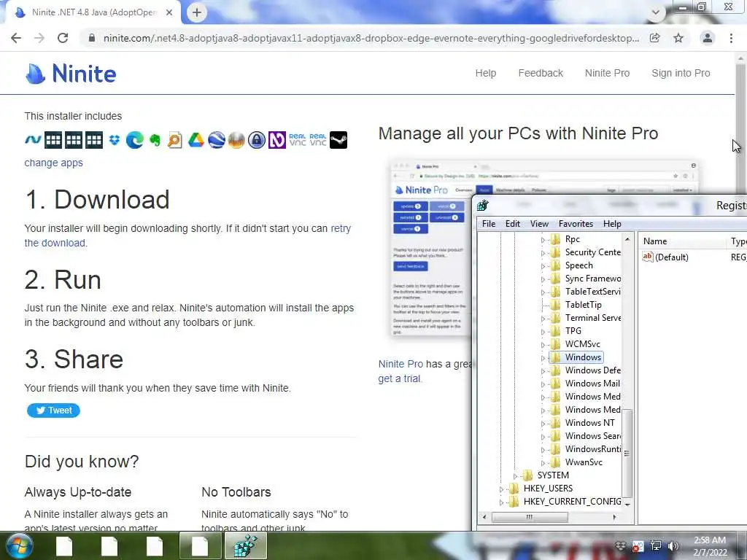
Task: Open Chrome's tab search chevron
Action: coord(656,13)
